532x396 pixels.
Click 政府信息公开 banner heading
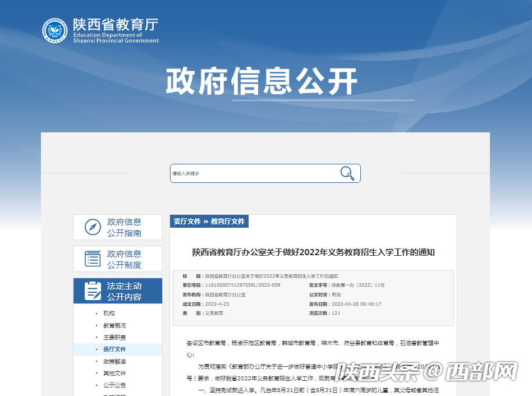click(x=262, y=81)
